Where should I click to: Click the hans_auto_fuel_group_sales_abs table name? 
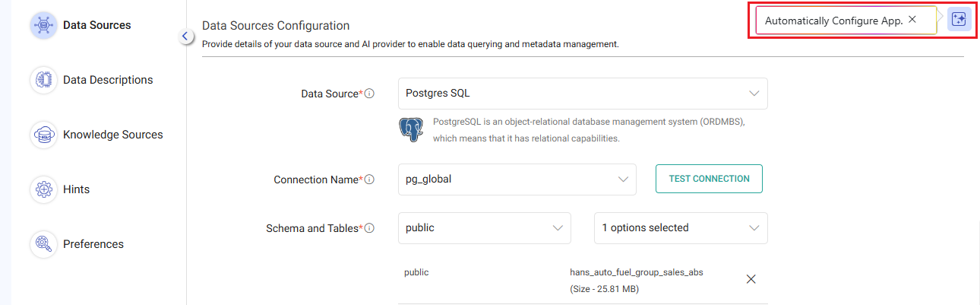point(637,272)
